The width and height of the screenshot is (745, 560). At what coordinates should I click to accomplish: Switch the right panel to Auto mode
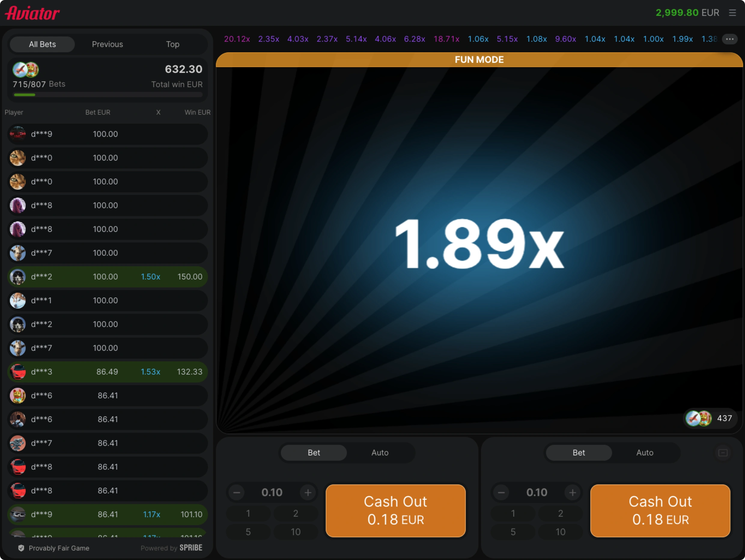645,452
